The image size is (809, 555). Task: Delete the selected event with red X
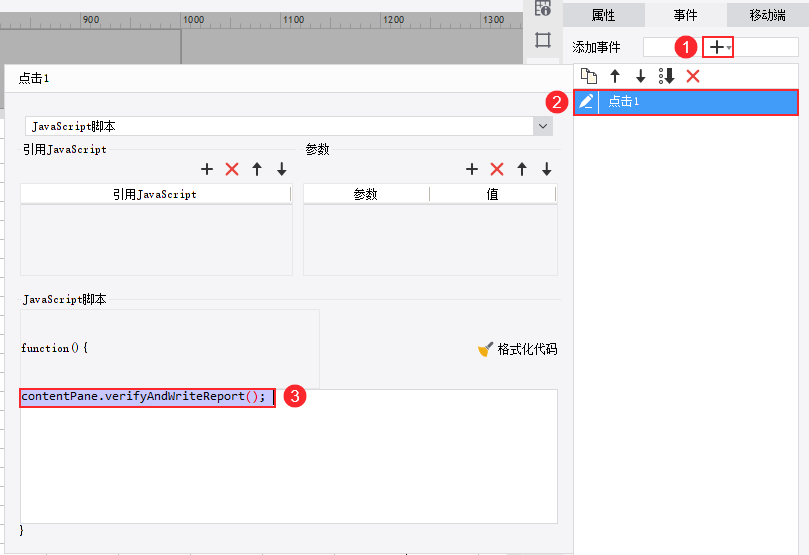click(693, 76)
